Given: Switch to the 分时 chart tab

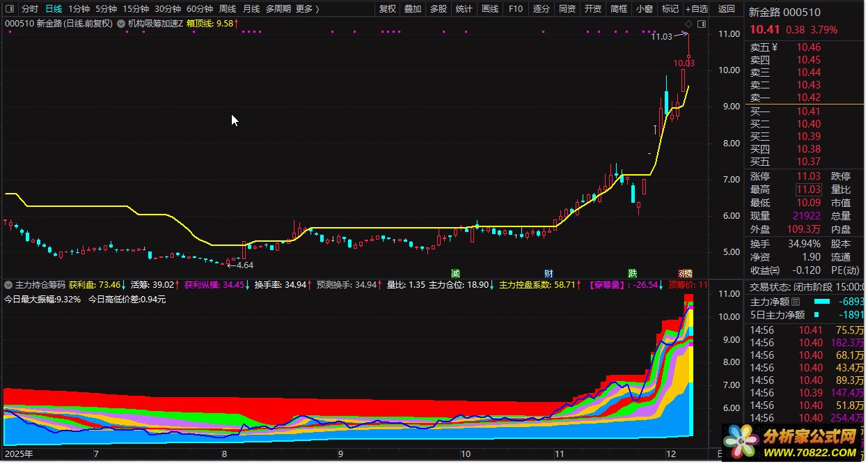Looking at the screenshot, I should tap(30, 9).
